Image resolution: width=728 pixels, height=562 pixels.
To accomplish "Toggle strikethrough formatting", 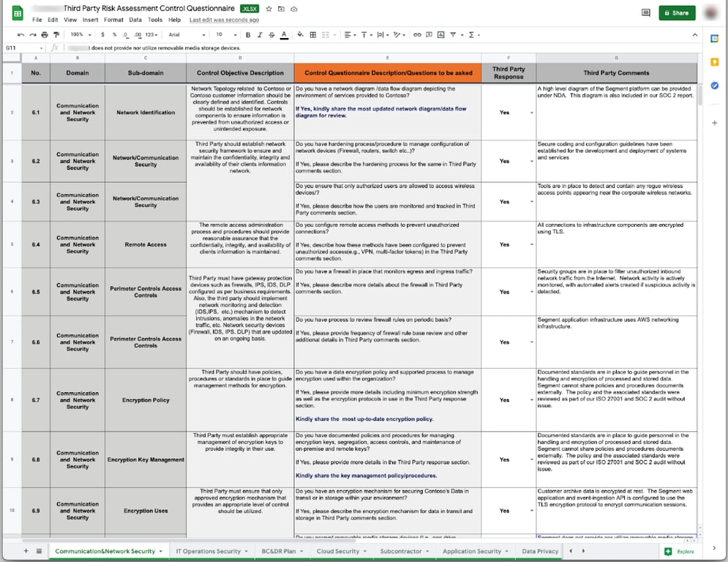I will click(271, 35).
